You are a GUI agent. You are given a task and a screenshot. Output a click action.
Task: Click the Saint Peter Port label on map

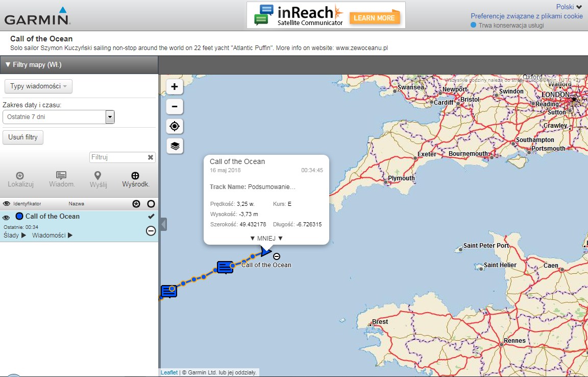click(486, 246)
